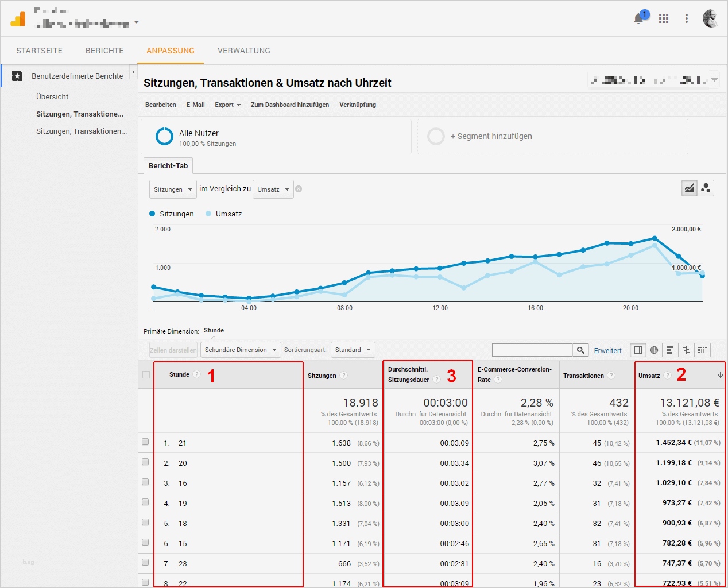Select the checkbox for row 21

(145, 443)
